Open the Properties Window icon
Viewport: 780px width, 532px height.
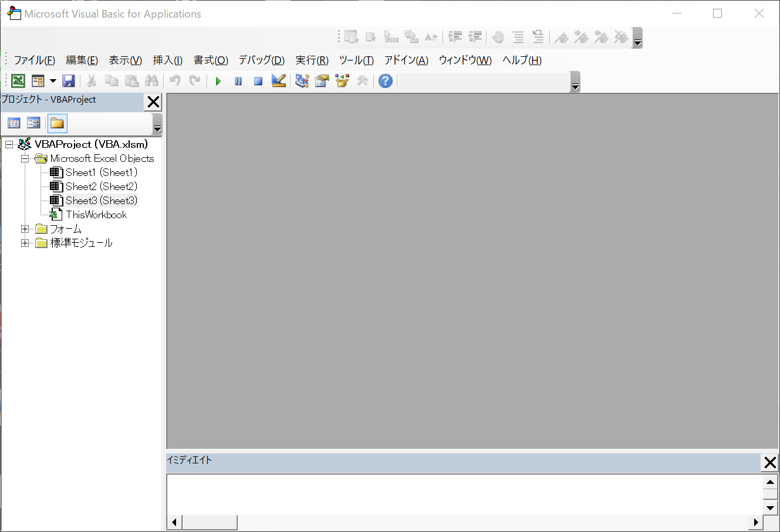(x=322, y=81)
